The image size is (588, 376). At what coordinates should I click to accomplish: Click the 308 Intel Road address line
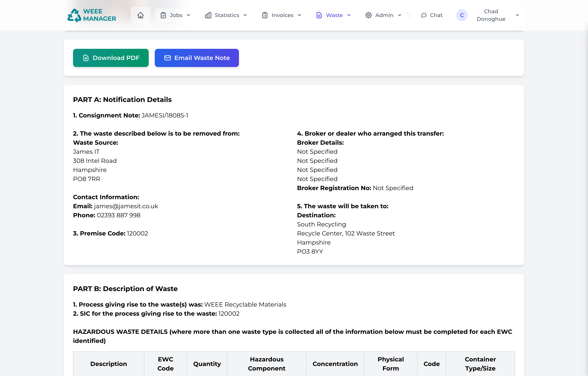click(x=95, y=161)
